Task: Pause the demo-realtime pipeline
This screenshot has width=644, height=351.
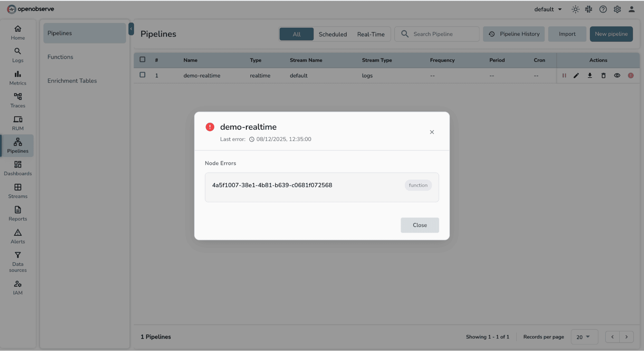Action: (x=564, y=76)
